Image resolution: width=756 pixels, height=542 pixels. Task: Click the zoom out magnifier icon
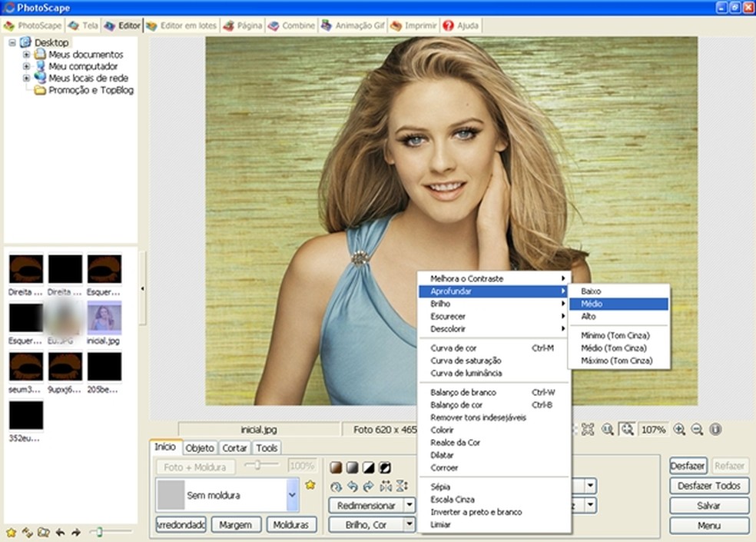[697, 430]
